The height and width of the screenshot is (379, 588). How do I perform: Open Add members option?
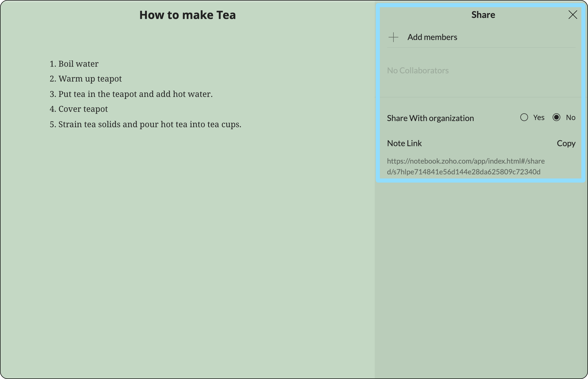click(x=432, y=37)
